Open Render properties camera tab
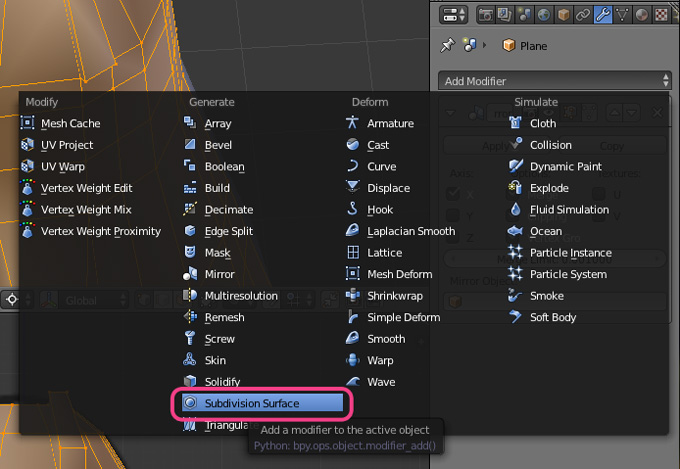Image resolution: width=680 pixels, height=469 pixels. pyautogui.click(x=485, y=15)
